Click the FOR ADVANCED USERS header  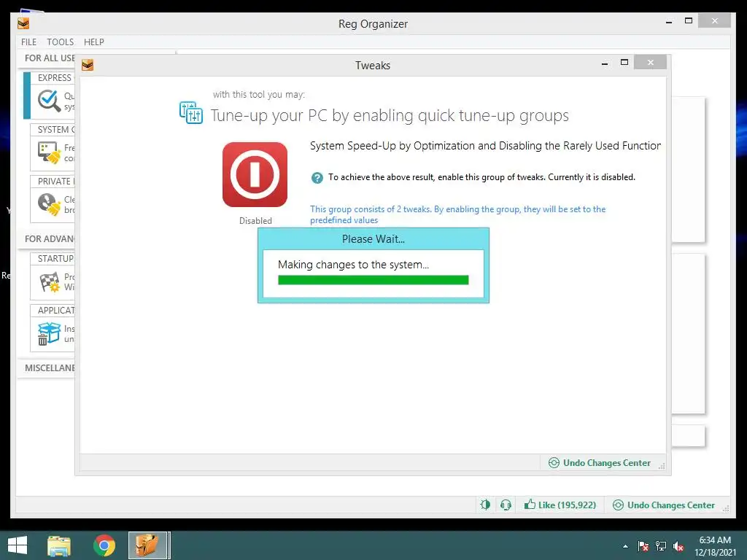coord(50,238)
